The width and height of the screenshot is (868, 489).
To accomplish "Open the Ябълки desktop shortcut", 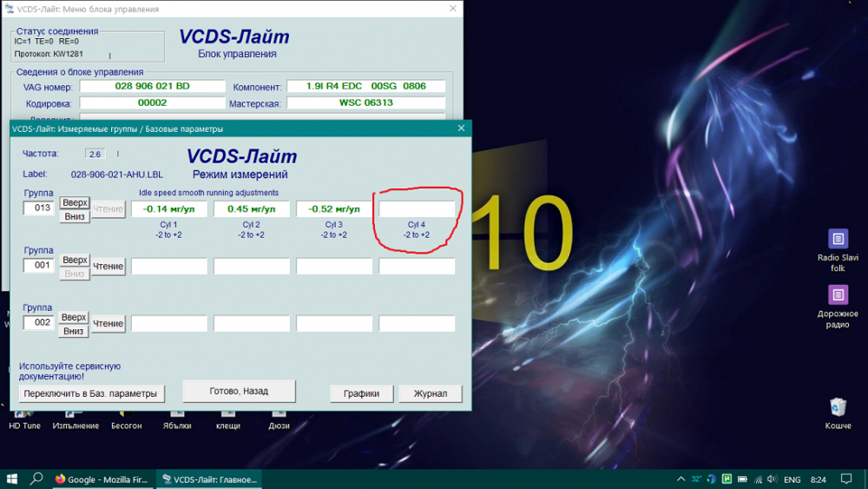I will [x=177, y=420].
